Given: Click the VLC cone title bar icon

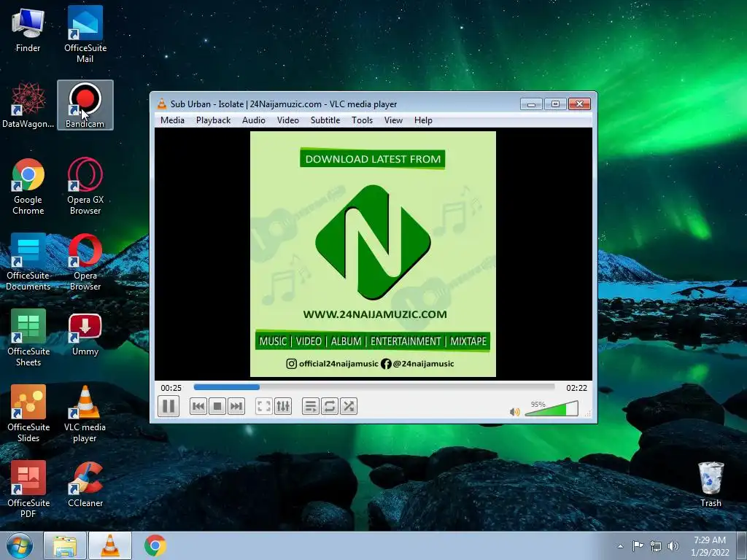Looking at the screenshot, I should click(162, 104).
